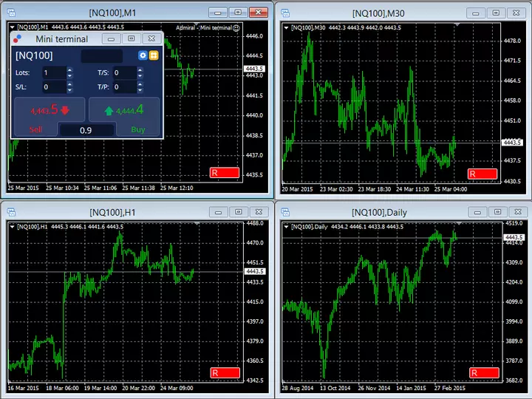
Task: Click the red R button on the H1 chart
Action: click(x=225, y=373)
